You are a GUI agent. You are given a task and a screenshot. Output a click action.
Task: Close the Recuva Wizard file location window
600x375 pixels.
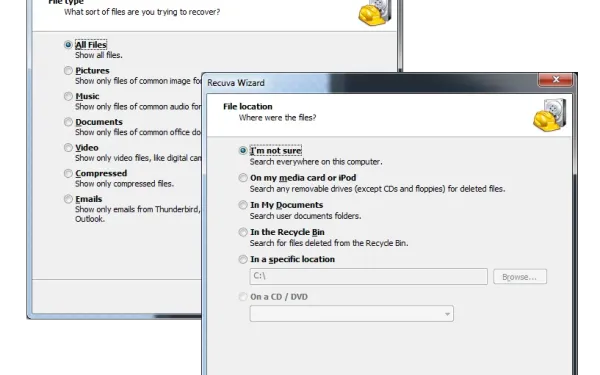[x=556, y=79]
